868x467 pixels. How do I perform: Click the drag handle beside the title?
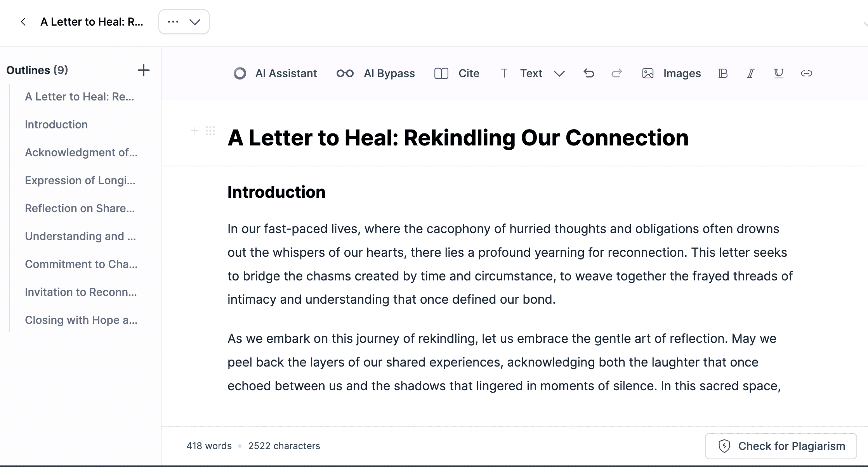tap(210, 131)
